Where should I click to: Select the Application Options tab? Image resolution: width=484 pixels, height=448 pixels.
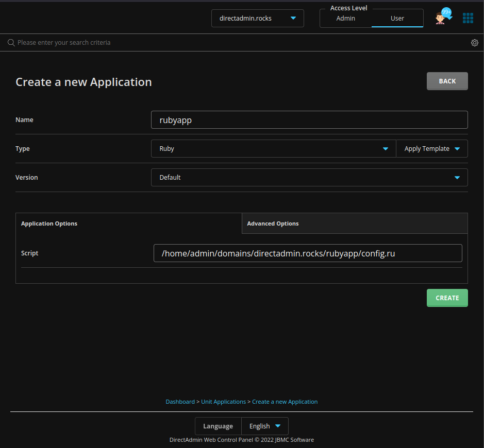point(49,223)
